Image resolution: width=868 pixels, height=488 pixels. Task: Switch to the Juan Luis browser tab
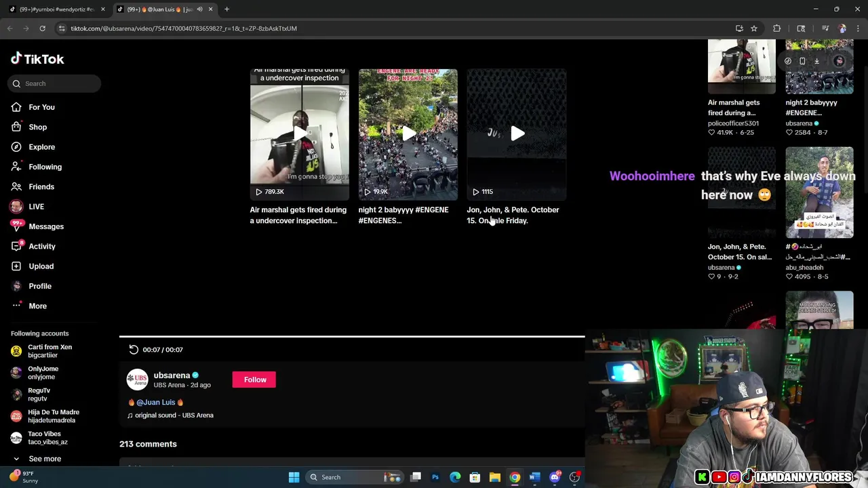pos(160,9)
